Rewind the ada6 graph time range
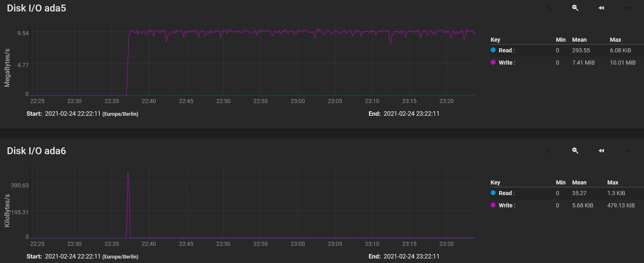This screenshot has width=644, height=263. (x=601, y=151)
